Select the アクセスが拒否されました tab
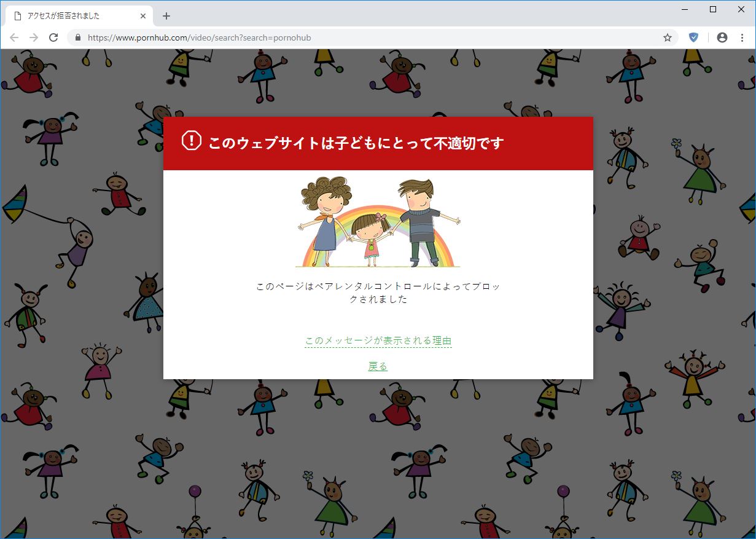Image resolution: width=756 pixels, height=539 pixels. pos(80,16)
